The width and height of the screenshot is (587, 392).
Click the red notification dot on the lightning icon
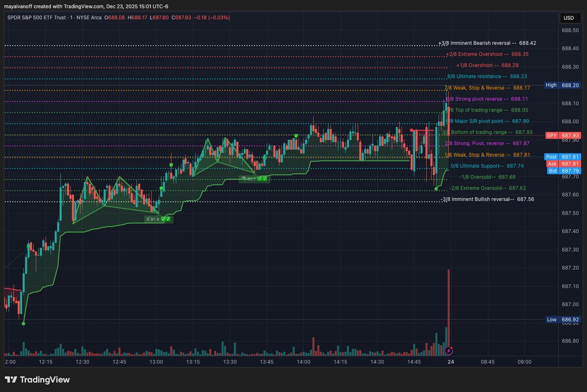452,348
